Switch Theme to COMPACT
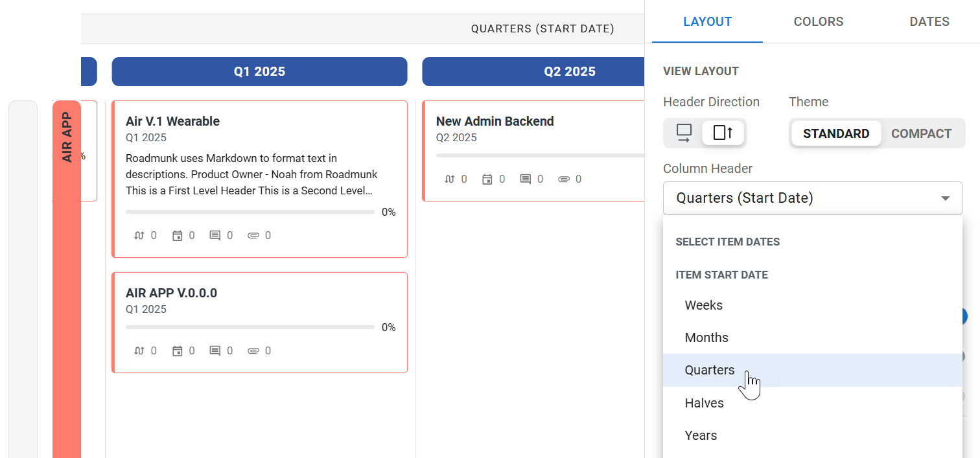 (921, 133)
